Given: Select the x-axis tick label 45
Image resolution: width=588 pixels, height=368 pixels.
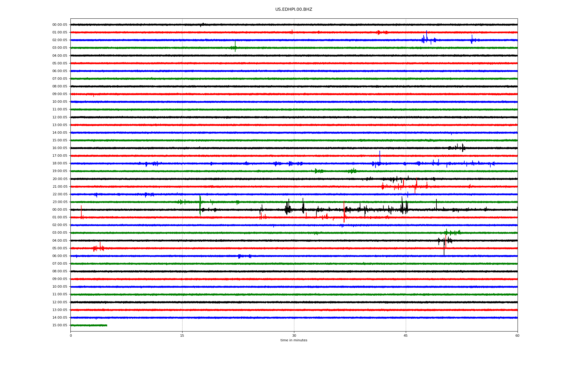Looking at the screenshot, I should tap(405, 335).
